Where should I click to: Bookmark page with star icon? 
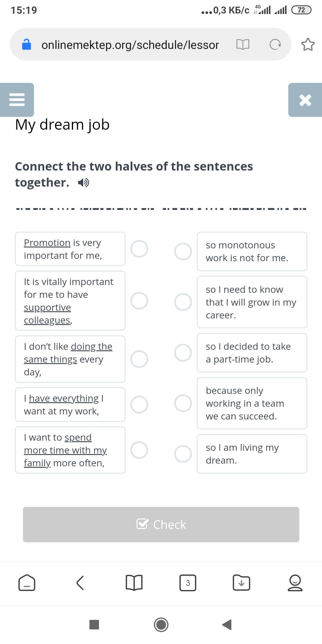(308, 45)
